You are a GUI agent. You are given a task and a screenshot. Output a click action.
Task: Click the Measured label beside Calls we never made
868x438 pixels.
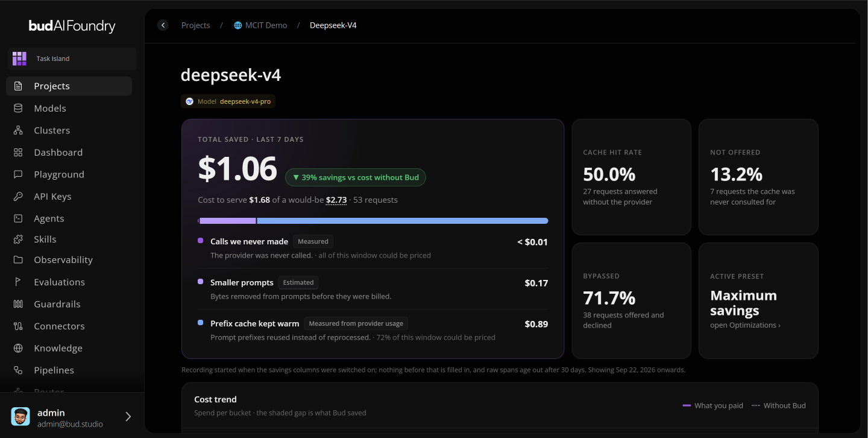point(313,241)
